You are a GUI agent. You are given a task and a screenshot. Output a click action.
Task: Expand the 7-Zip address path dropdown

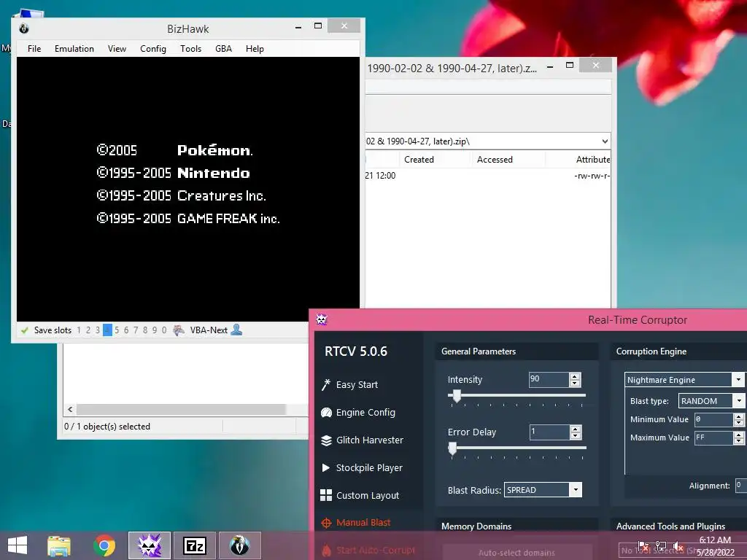click(605, 141)
